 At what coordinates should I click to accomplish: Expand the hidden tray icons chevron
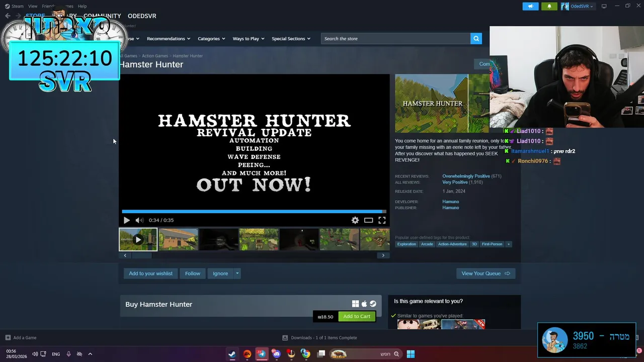90,354
